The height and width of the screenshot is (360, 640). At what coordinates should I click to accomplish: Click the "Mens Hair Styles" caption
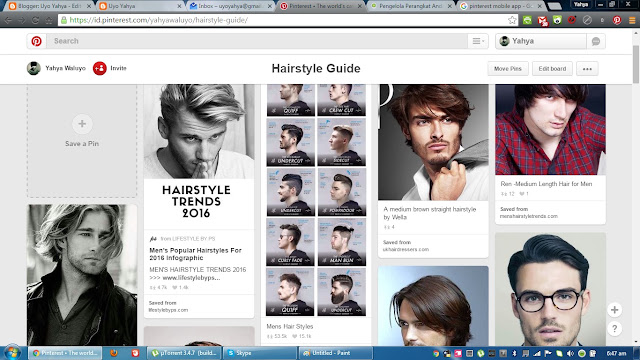coord(290,326)
